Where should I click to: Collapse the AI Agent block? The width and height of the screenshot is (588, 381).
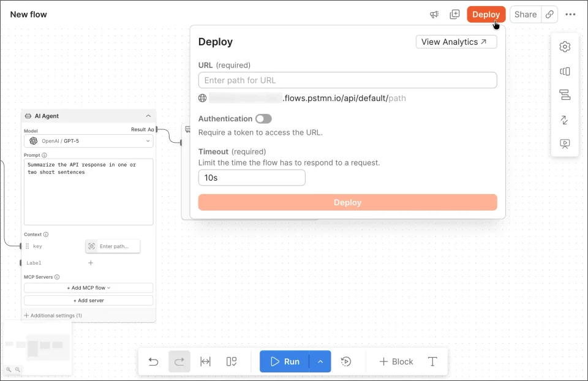click(x=148, y=116)
